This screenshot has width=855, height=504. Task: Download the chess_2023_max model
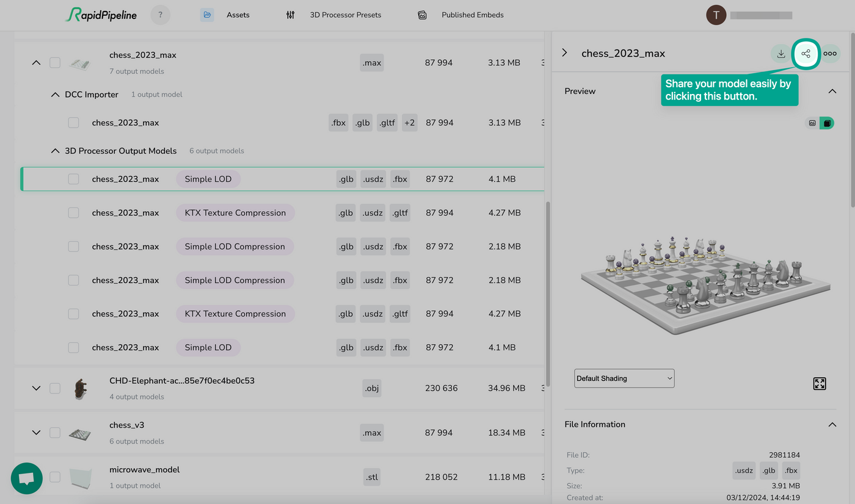(780, 54)
